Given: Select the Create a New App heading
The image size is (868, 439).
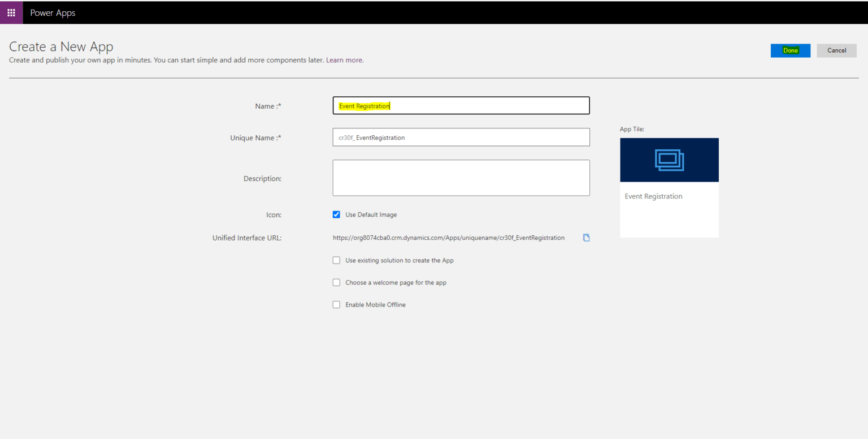Looking at the screenshot, I should 61,46.
